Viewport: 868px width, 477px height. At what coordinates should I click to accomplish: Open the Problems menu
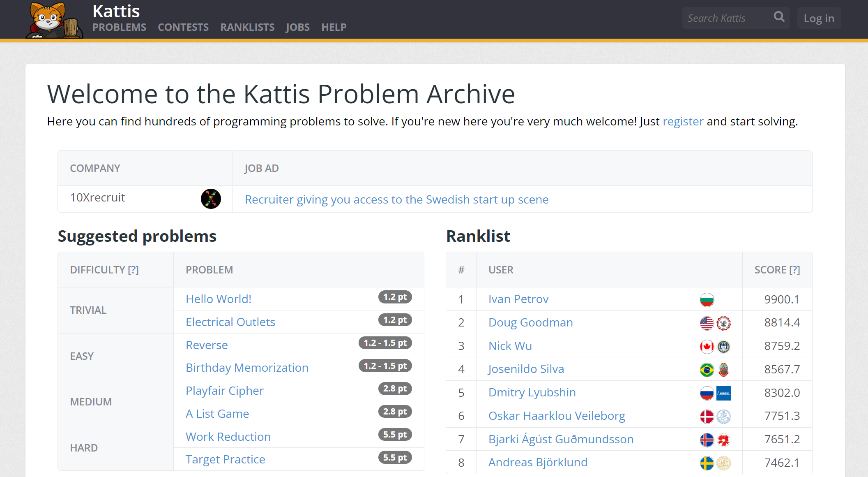(x=119, y=27)
